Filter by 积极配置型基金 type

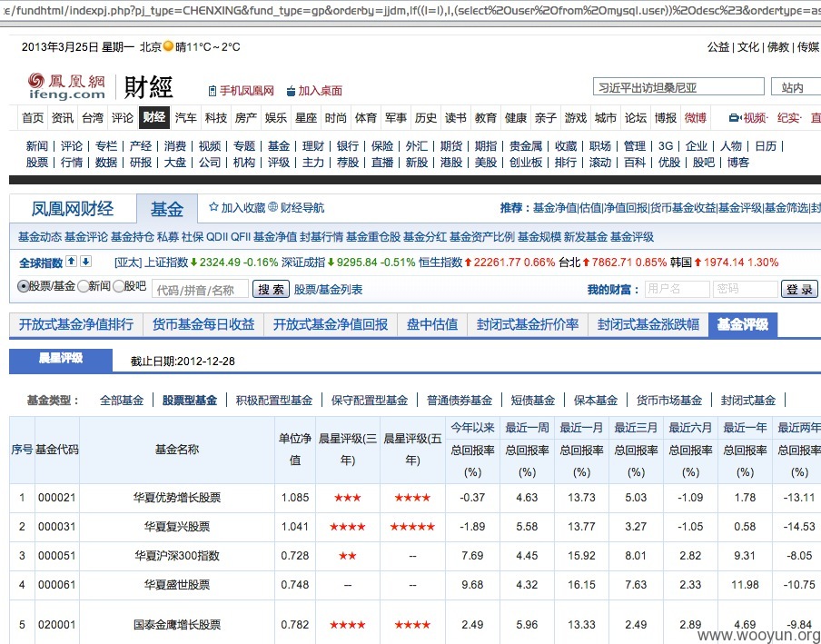coord(274,401)
